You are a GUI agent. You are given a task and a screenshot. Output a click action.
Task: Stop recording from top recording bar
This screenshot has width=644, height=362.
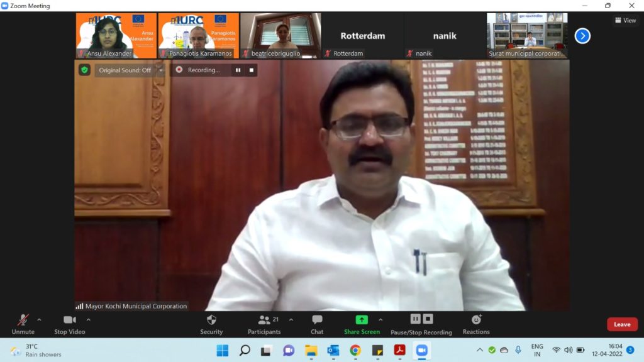click(252, 70)
